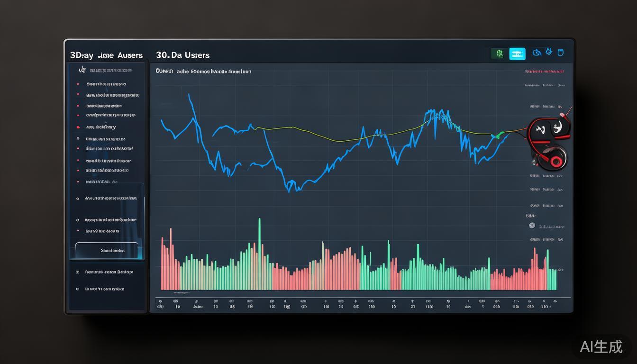Switch to the '30. Da Users' tab
The image size is (637, 364).
[x=182, y=55]
